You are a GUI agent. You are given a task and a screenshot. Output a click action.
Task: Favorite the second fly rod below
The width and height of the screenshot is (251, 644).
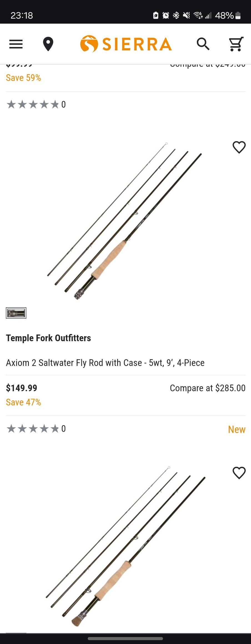pyautogui.click(x=239, y=473)
